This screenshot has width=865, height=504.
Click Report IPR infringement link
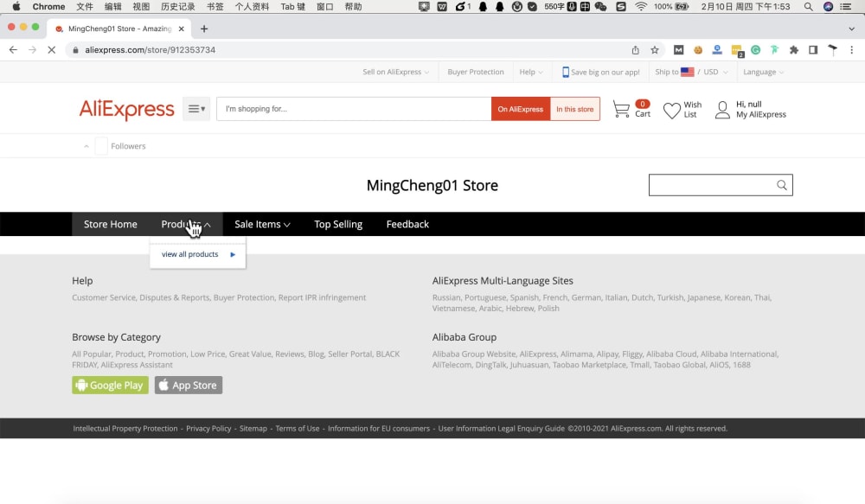pos(322,297)
